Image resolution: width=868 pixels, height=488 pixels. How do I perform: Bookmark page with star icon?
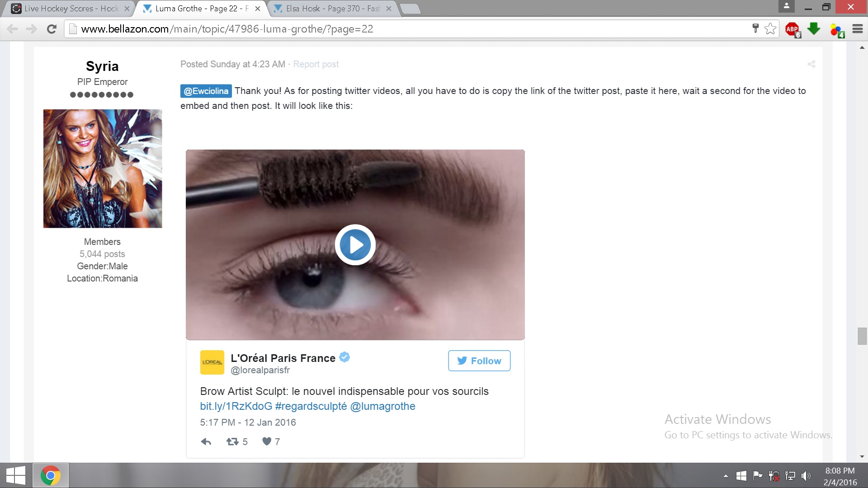coord(770,29)
